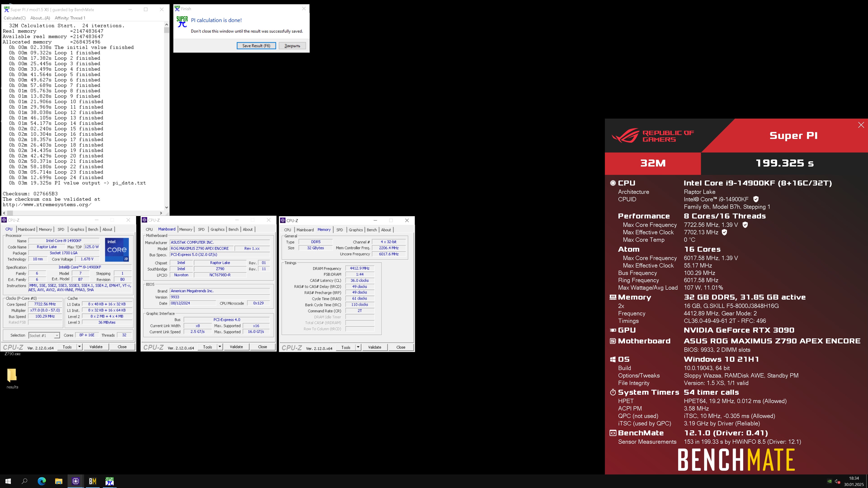Click Close in first CPU-Z window

click(122, 347)
